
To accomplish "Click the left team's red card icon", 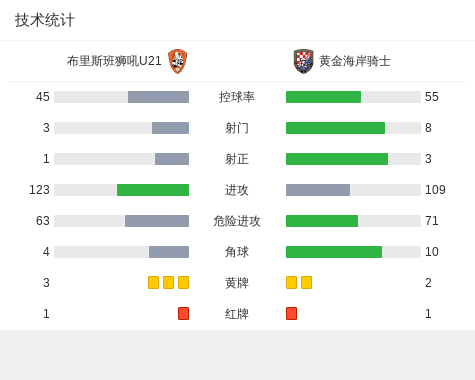I will 183,314.
